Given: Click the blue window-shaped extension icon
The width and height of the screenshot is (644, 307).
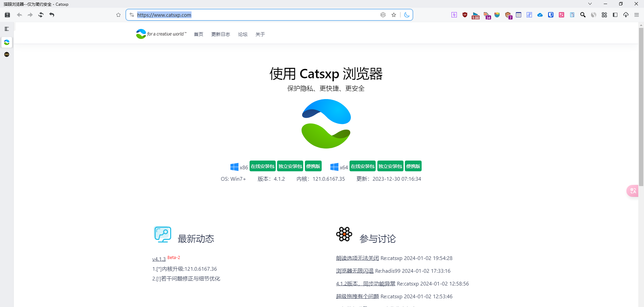Looking at the screenshot, I should 519,15.
